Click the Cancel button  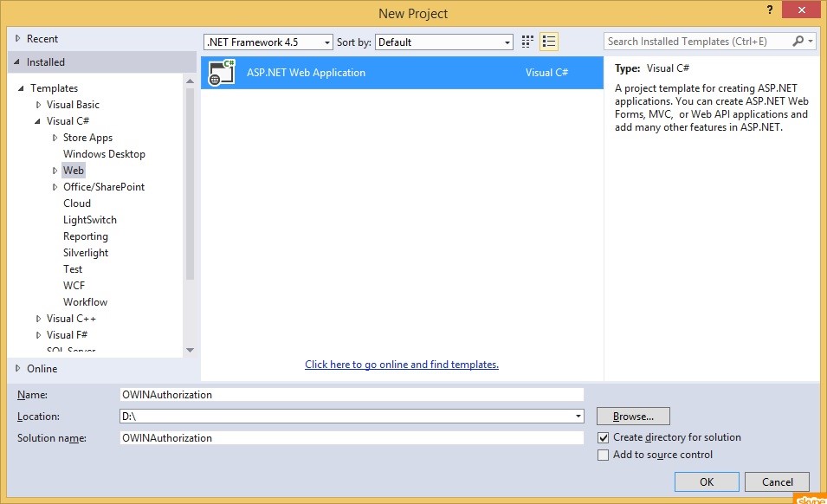[778, 481]
